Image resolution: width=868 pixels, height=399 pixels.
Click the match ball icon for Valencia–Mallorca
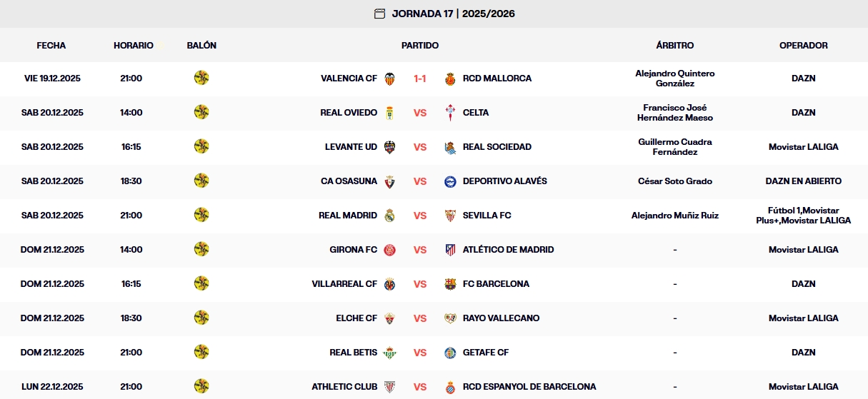[201, 78]
